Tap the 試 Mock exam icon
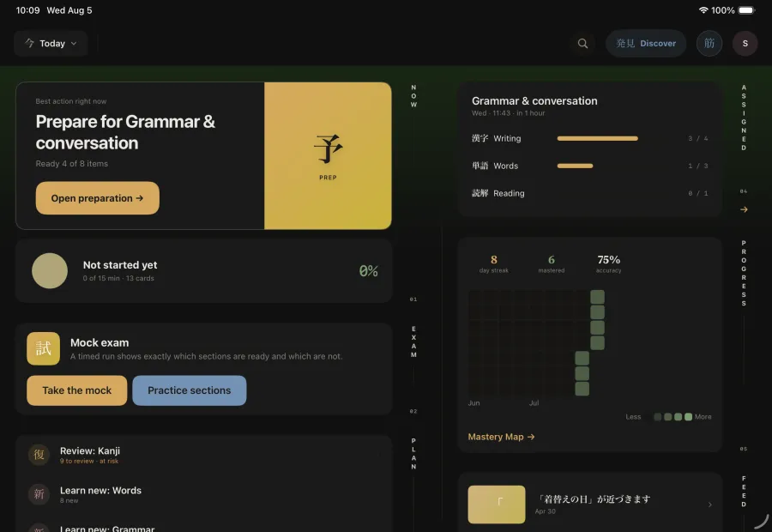The height and width of the screenshot is (532, 772). click(x=44, y=348)
